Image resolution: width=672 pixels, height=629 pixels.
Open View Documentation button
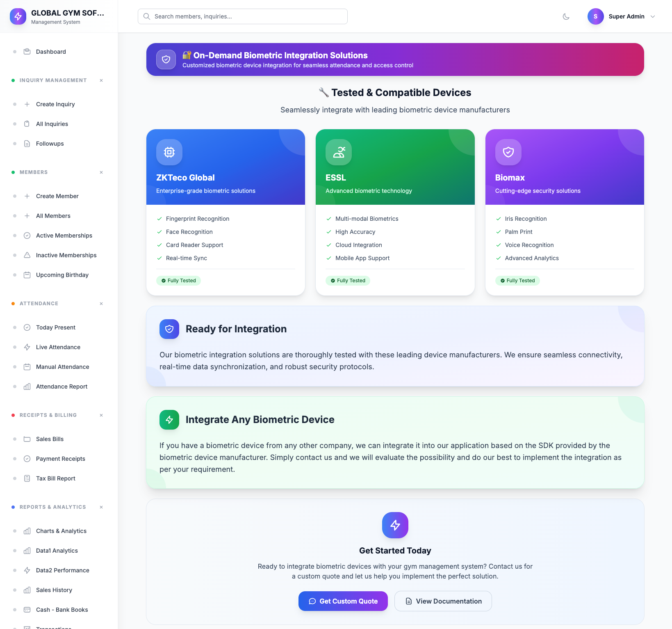pos(443,601)
